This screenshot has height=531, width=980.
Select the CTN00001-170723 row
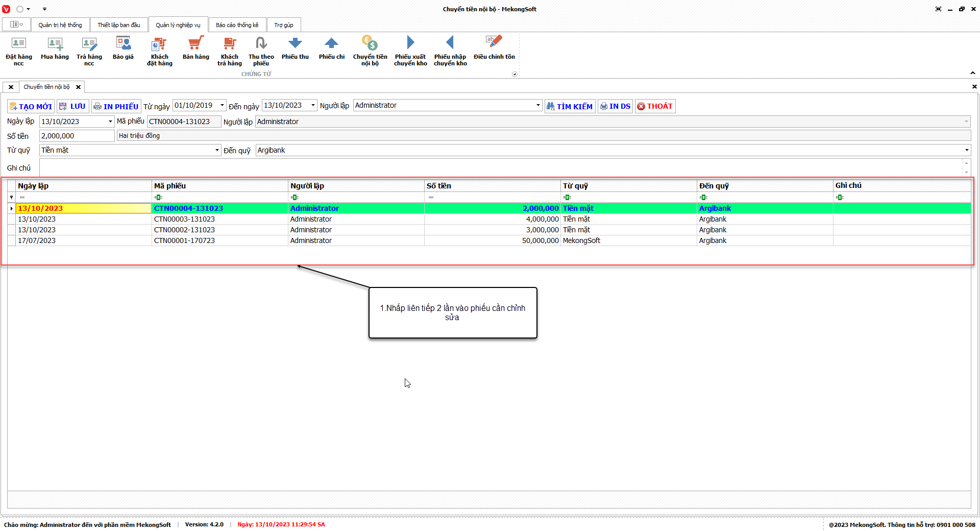point(184,240)
